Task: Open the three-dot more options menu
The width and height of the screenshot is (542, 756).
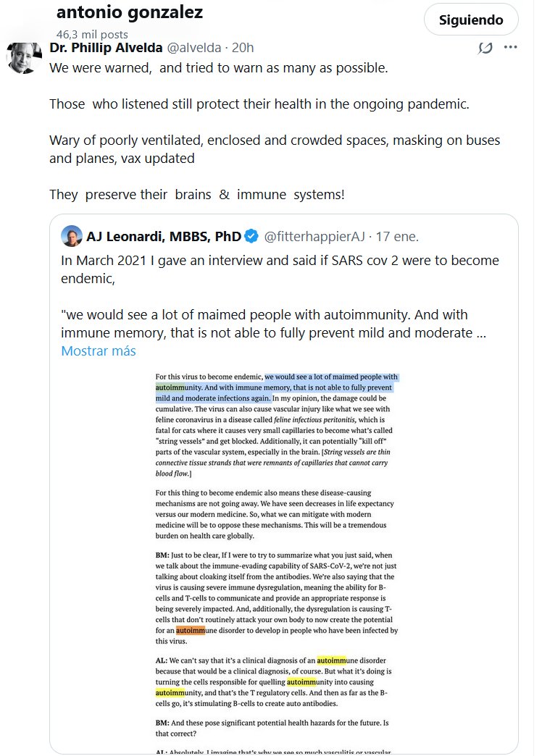Action: coord(511,48)
